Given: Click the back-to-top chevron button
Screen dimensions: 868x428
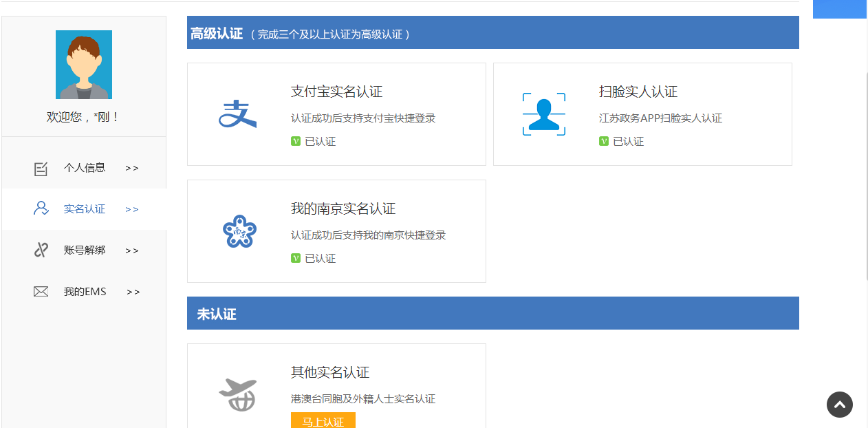Looking at the screenshot, I should click(840, 405).
